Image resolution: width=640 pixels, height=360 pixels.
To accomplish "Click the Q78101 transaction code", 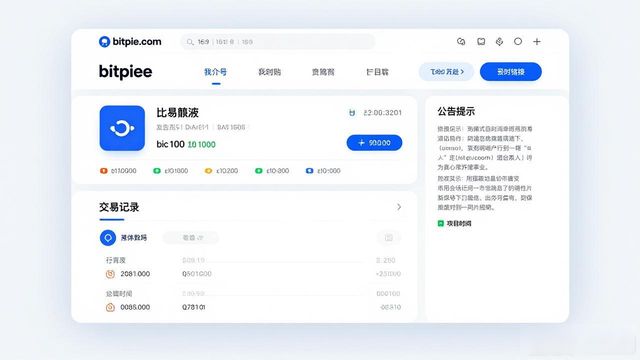I will (193, 307).
